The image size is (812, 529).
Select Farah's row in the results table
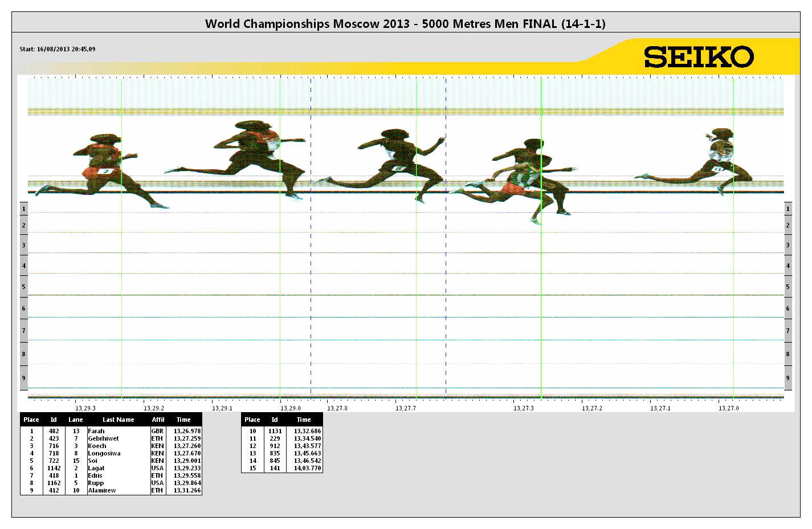(111, 431)
